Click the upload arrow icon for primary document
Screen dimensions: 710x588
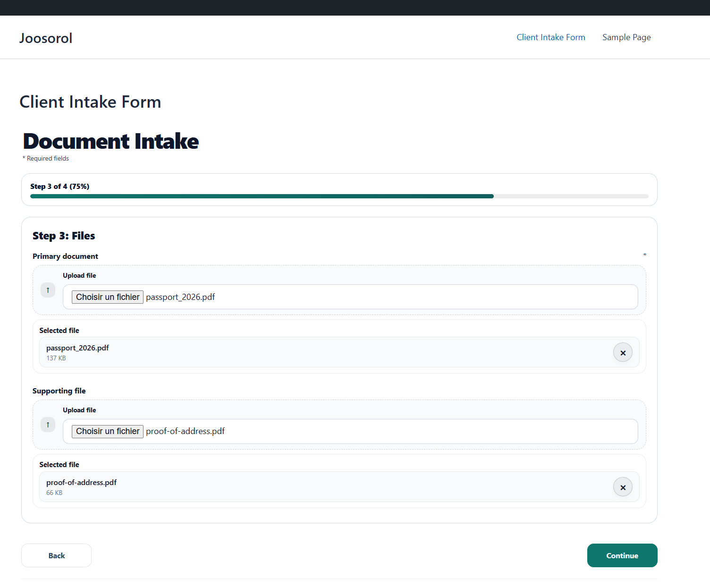pyautogui.click(x=48, y=290)
